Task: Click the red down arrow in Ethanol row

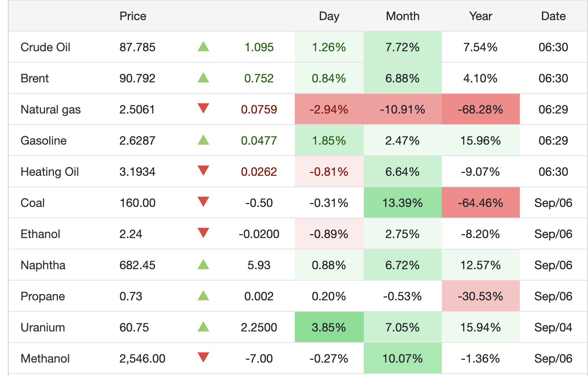Action: point(203,233)
